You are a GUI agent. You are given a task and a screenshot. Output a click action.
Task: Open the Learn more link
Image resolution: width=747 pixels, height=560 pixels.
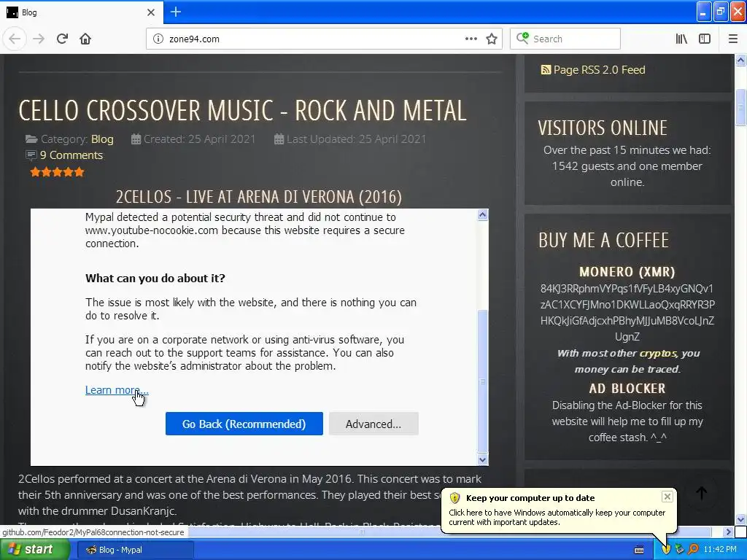pyautogui.click(x=117, y=390)
